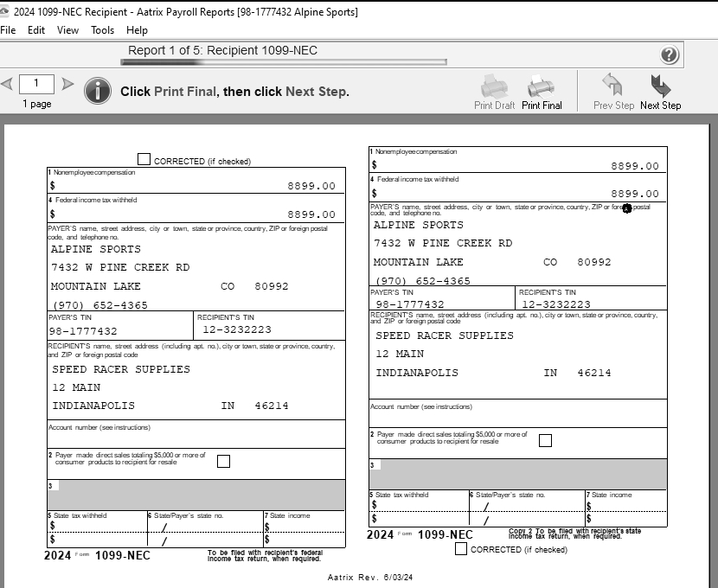The height and width of the screenshot is (588, 718).
Task: Open the File menu
Action: point(9,29)
